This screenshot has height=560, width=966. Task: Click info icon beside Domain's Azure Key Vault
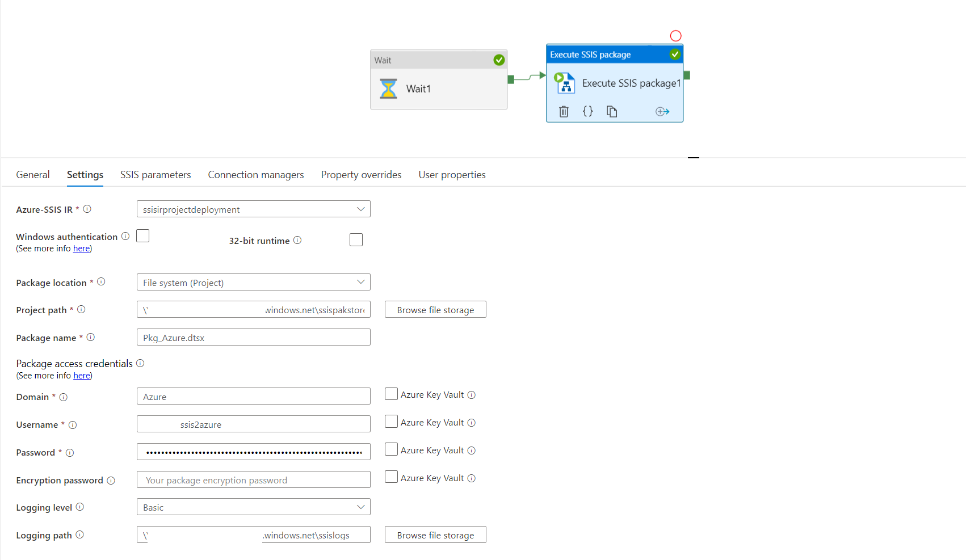point(472,395)
